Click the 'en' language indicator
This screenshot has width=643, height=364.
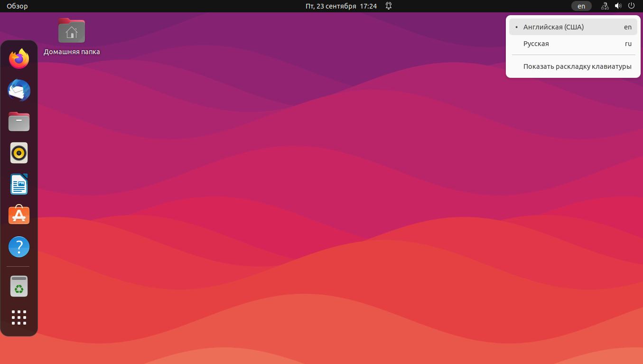tap(581, 6)
